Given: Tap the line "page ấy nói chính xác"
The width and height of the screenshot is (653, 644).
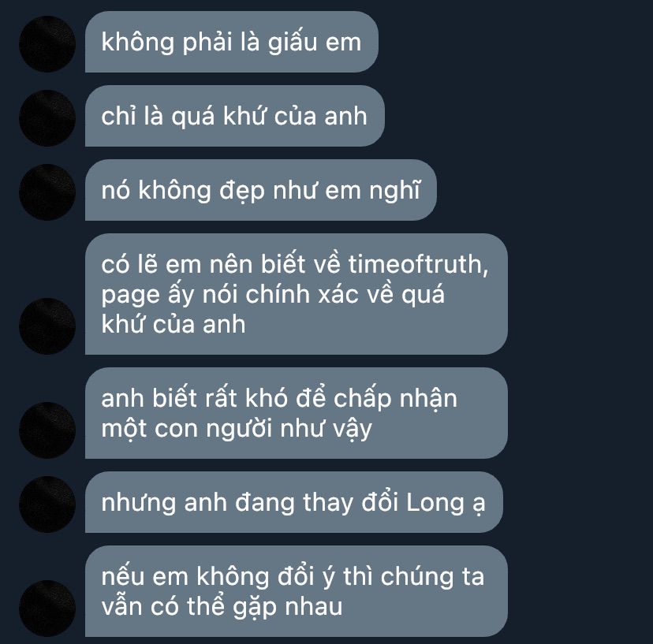Looking at the screenshot, I should 273,295.
